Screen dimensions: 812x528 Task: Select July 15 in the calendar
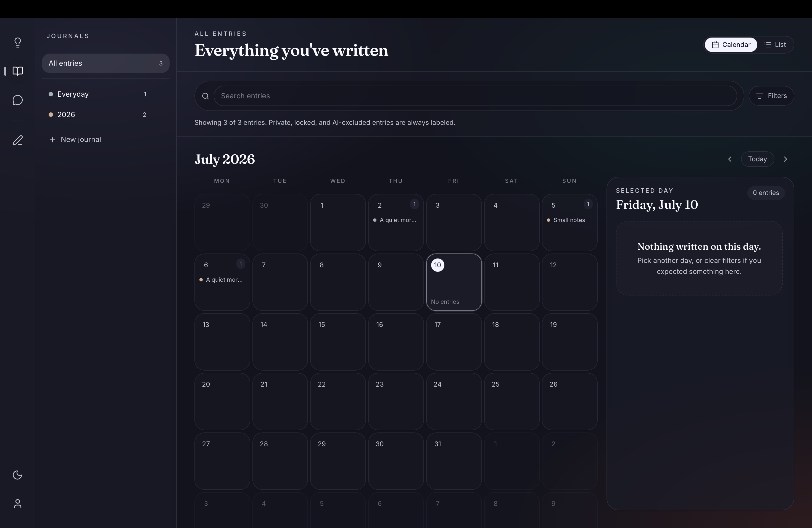[x=338, y=342]
